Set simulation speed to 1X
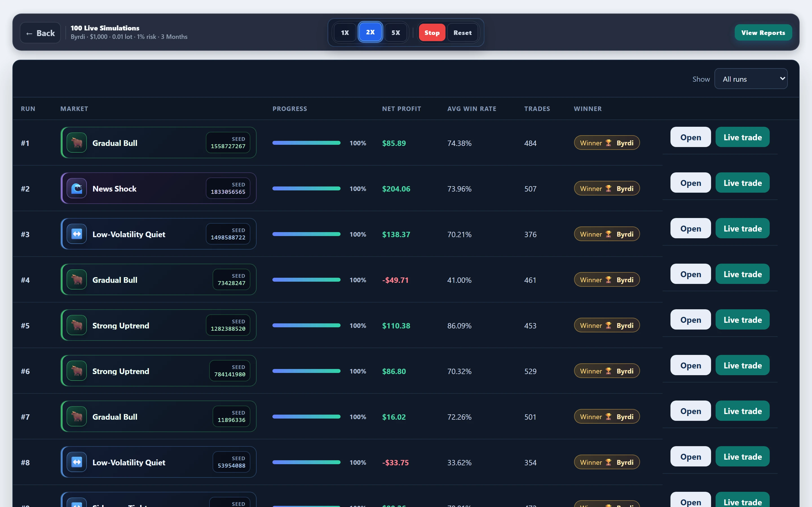 345,32
